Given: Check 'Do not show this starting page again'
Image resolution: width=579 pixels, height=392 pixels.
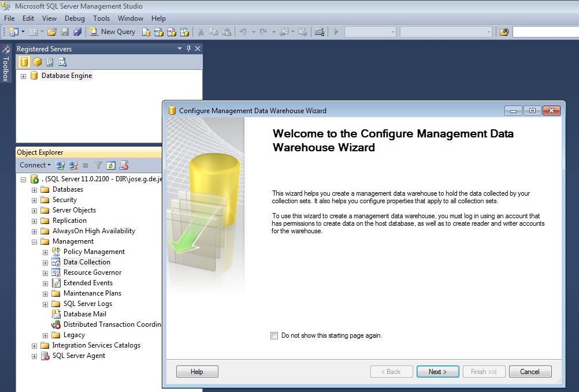Looking at the screenshot, I should [274, 335].
